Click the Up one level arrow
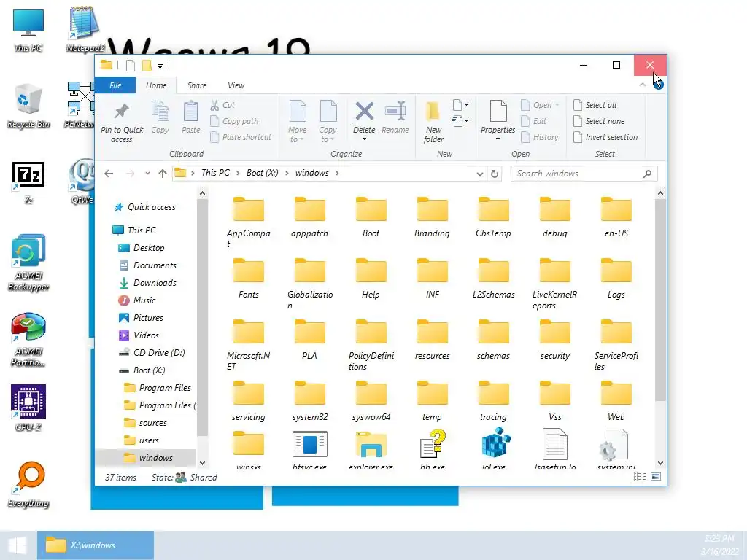Viewport: 747px width, 560px height. 163,174
